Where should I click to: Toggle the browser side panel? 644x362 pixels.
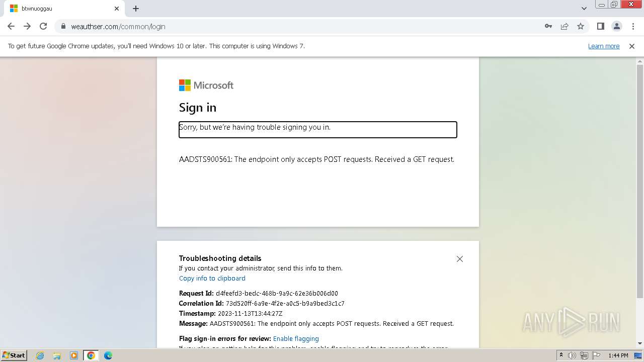600,26
